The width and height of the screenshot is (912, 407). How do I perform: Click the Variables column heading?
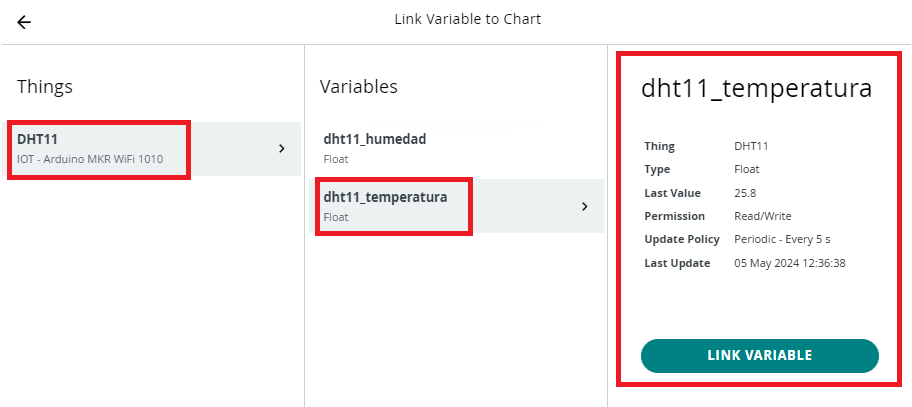(359, 87)
